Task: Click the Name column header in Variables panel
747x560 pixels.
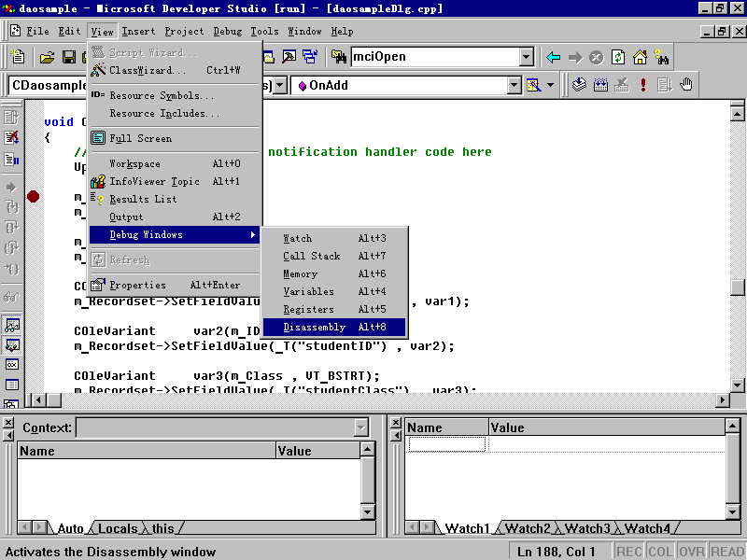Action: click(x=147, y=451)
